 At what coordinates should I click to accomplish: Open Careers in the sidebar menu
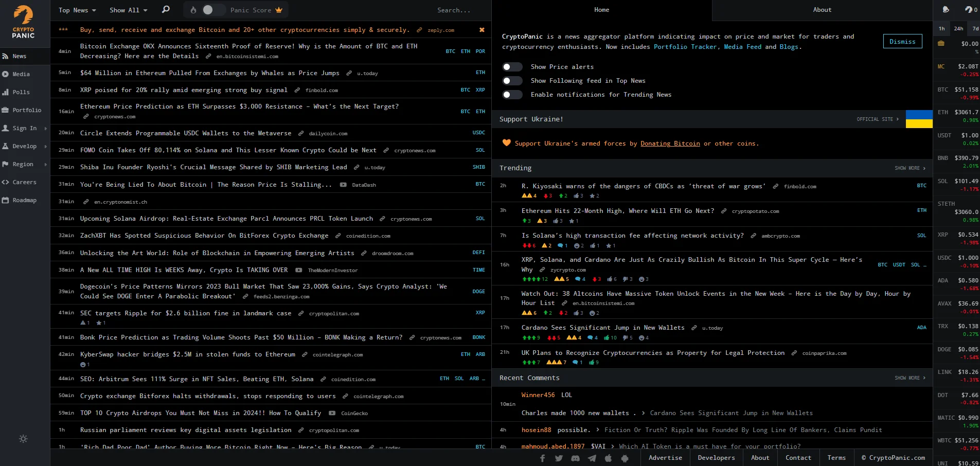point(25,182)
